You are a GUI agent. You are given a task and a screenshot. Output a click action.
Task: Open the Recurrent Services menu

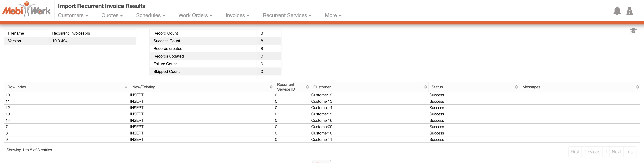(287, 15)
